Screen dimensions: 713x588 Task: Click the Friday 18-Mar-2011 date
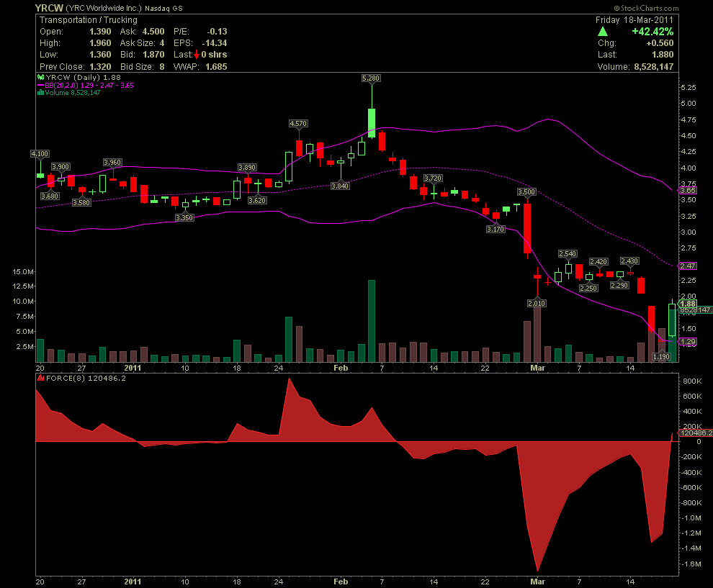[x=634, y=20]
